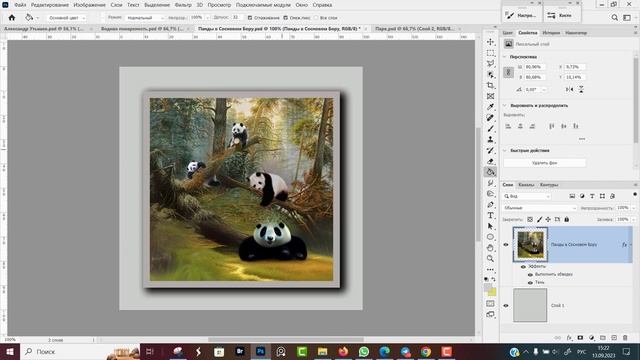Delete layer with the trash icon
The width and height of the screenshot is (640, 360).
coord(625,338)
